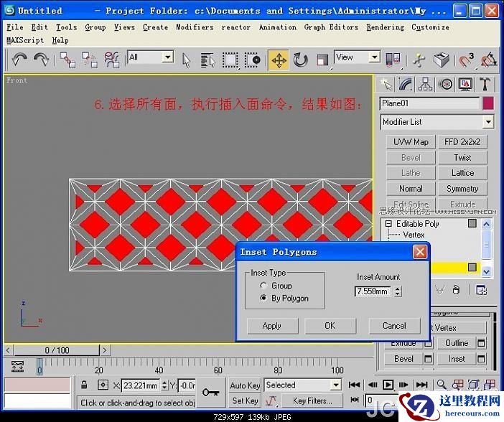The height and width of the screenshot is (422, 504).
Task: Open Bevel settings box button
Action: pos(428,358)
